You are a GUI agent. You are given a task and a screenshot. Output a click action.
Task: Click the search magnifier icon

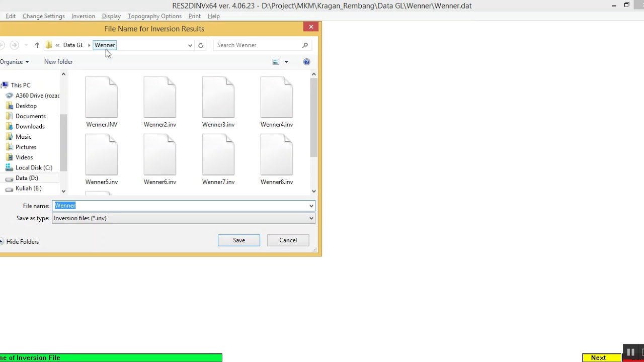[305, 45]
